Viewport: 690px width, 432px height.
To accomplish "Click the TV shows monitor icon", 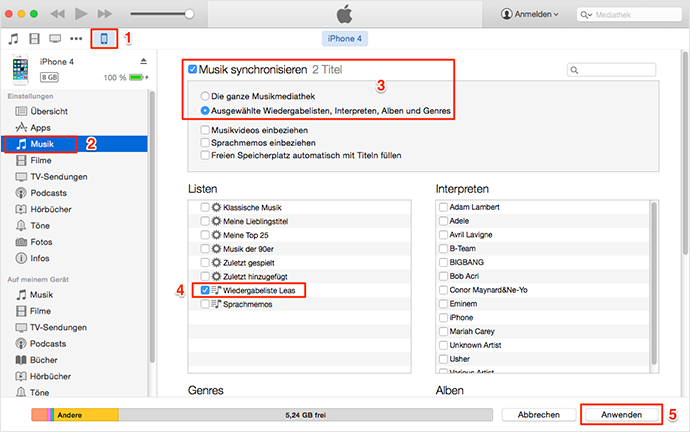I will pos(56,39).
